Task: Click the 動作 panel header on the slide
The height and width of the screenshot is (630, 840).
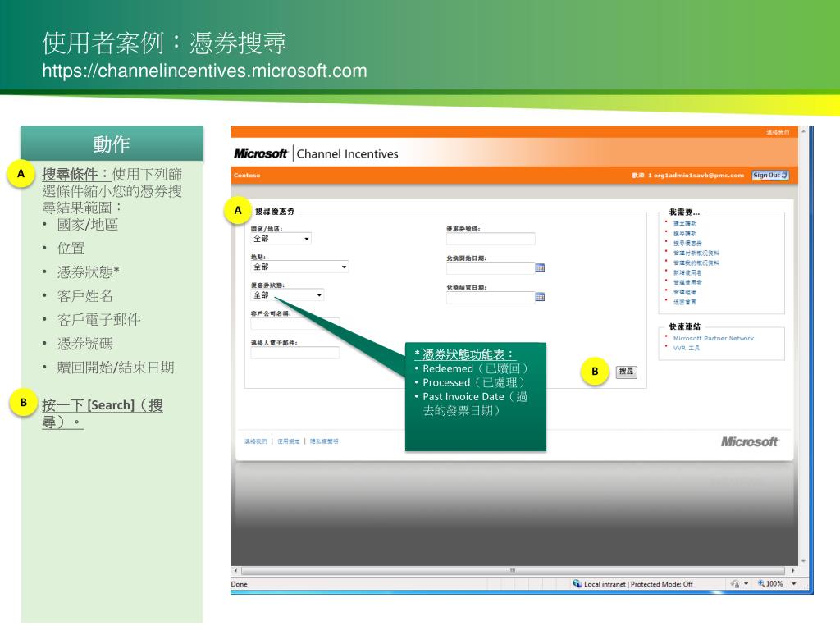Action: click(x=112, y=144)
